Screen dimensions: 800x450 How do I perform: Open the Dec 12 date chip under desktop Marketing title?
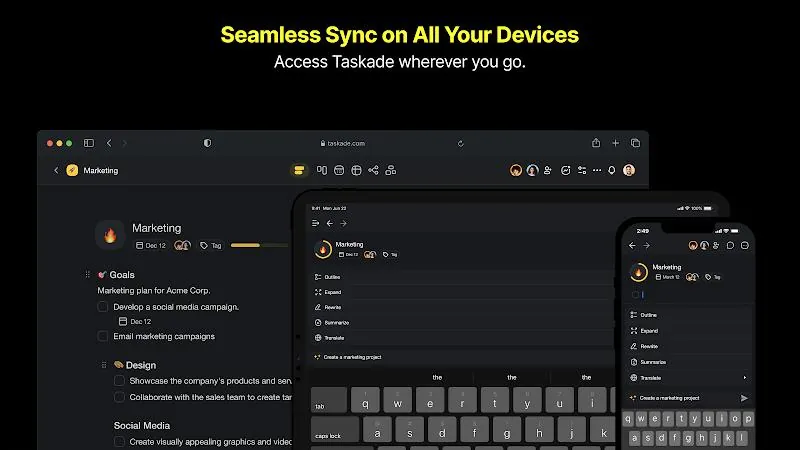151,245
